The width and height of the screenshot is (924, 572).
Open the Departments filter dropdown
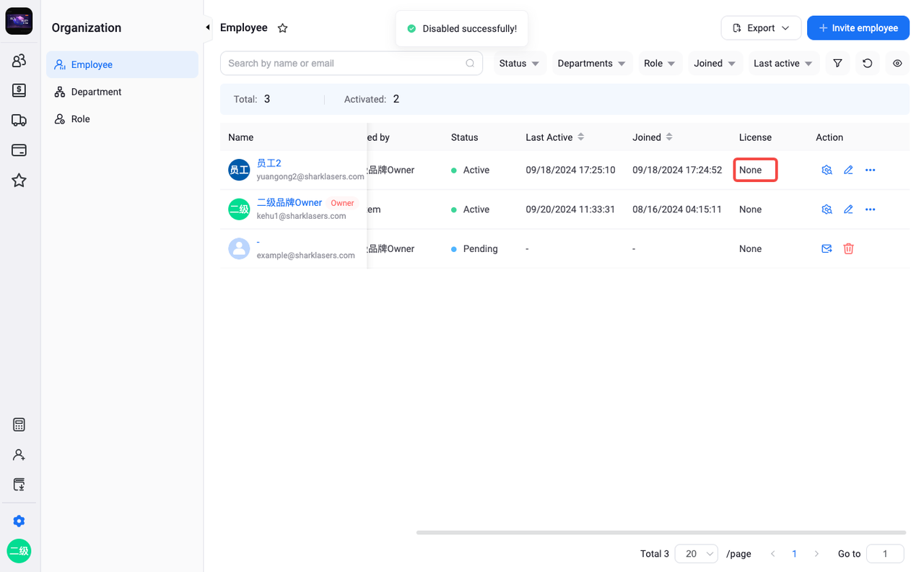coord(592,64)
